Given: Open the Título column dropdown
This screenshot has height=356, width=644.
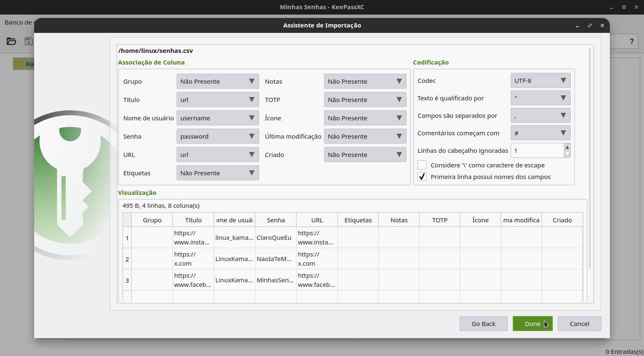Looking at the screenshot, I should 217,100.
